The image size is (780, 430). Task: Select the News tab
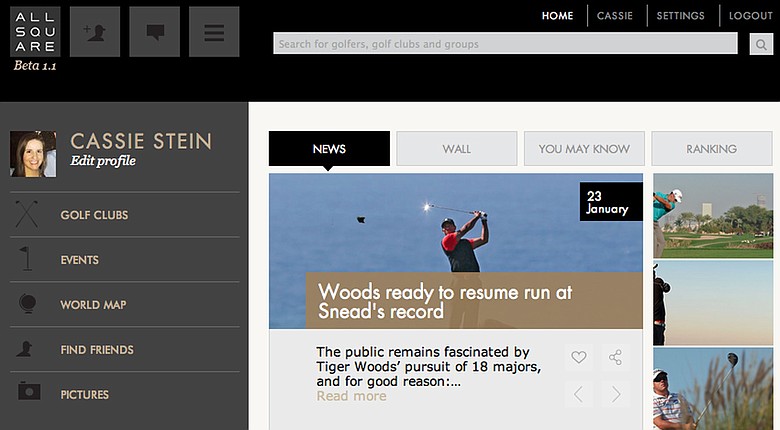point(329,148)
